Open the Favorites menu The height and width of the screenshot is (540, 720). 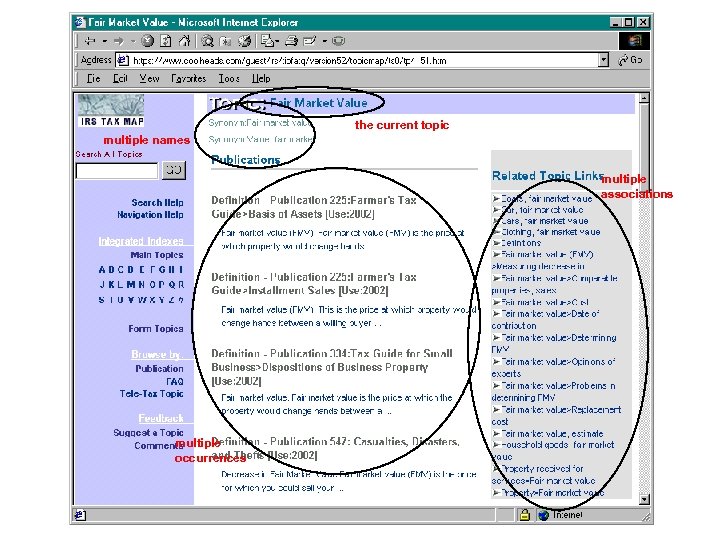click(189, 79)
